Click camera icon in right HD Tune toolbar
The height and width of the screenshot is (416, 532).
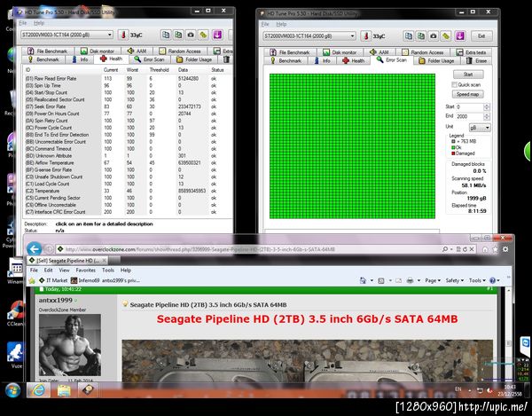[434, 36]
